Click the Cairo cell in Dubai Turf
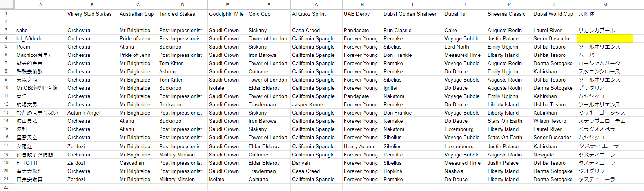The height and width of the screenshot is (191, 644). pyautogui.click(x=464, y=30)
